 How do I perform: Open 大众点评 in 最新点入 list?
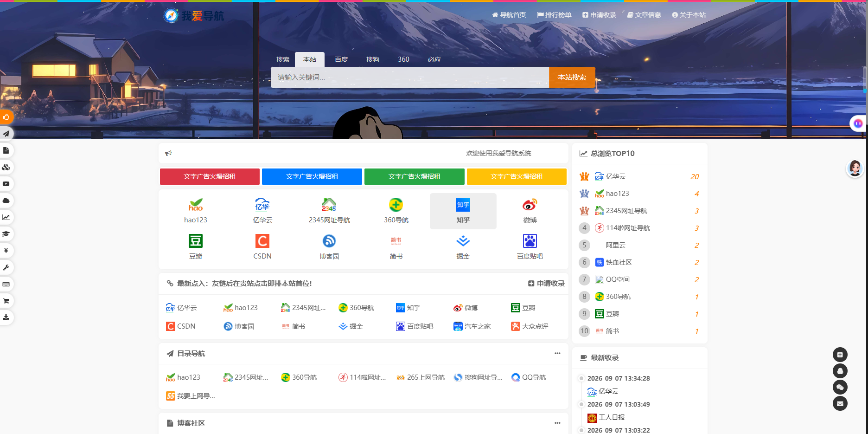pos(530,326)
